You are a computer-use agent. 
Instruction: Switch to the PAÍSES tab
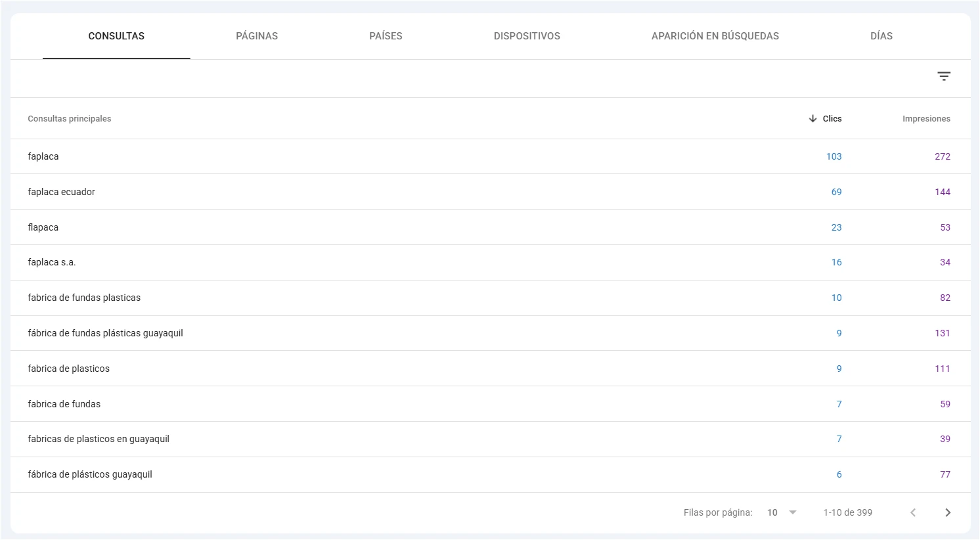pos(386,36)
